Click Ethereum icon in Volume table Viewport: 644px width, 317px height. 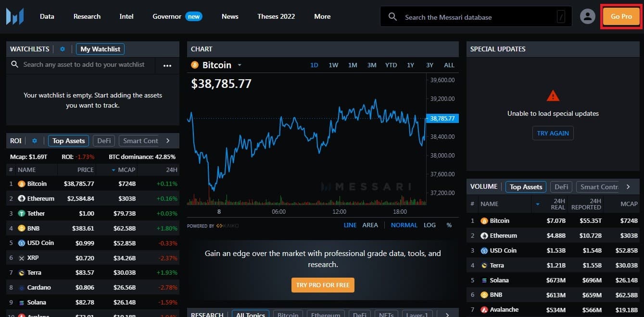tap(484, 236)
